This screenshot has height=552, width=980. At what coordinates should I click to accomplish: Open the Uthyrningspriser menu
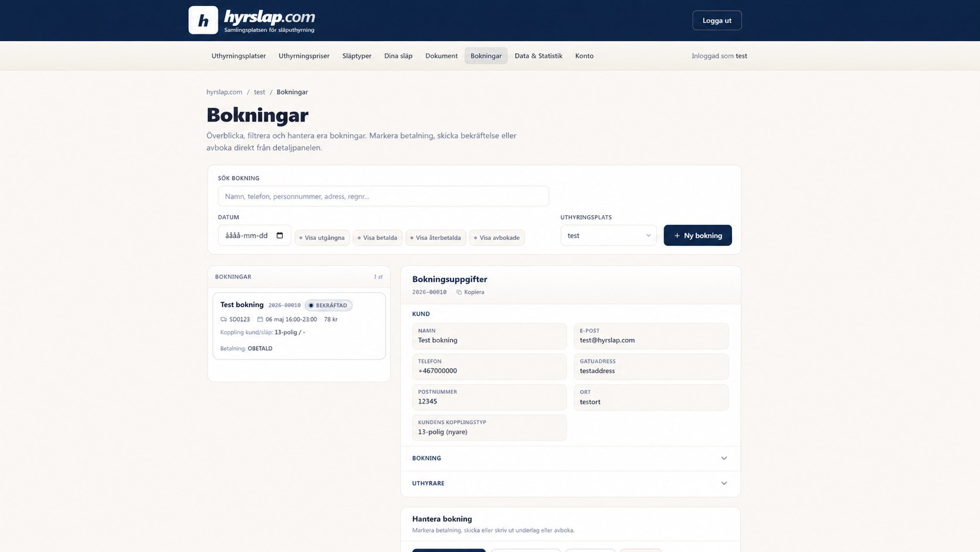point(304,56)
